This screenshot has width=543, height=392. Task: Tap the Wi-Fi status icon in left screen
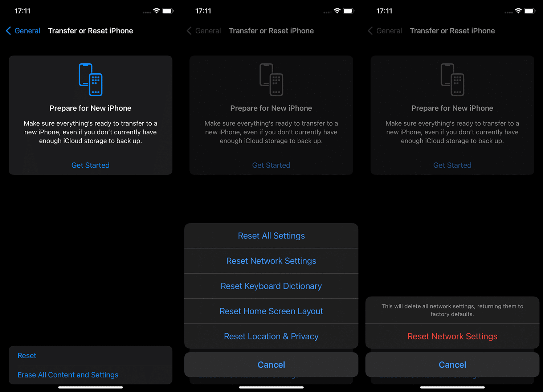(x=156, y=11)
